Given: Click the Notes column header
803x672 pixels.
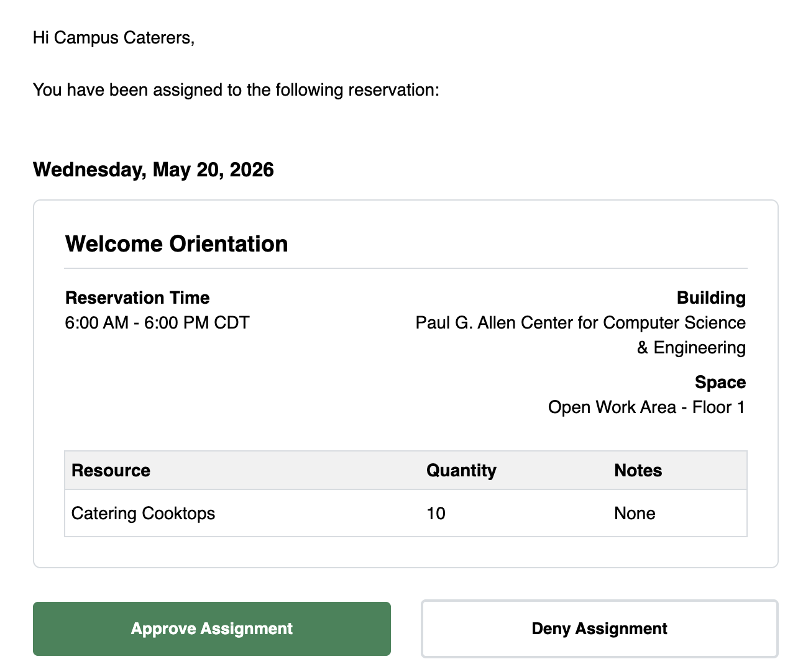Looking at the screenshot, I should coord(638,470).
